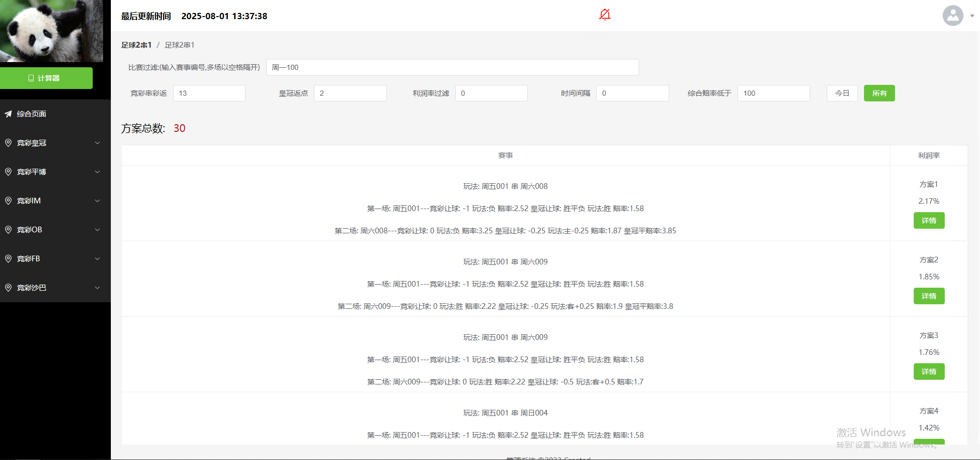Open the 计算器 calculator button
Viewport: 980px width, 460px height.
click(x=46, y=78)
